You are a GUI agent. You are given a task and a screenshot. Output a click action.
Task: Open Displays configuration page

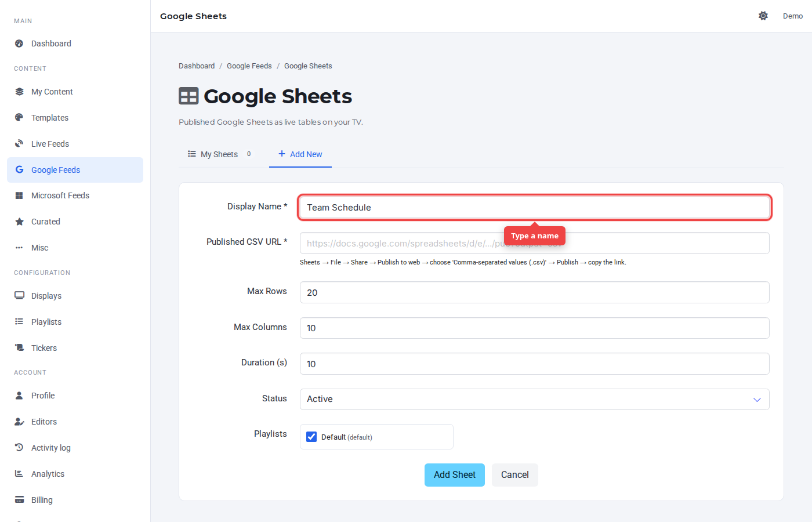75,296
